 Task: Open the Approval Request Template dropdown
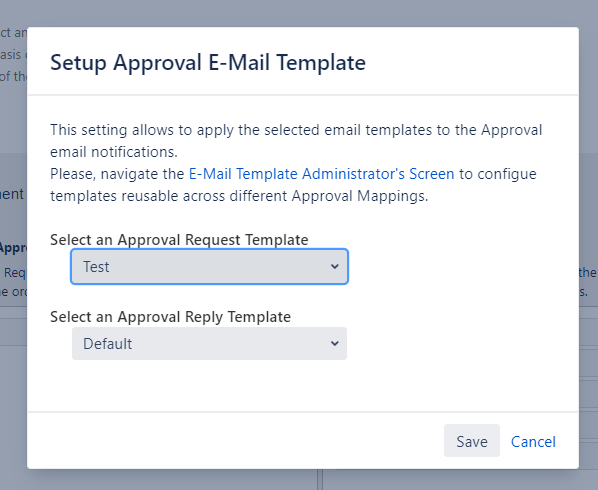click(x=209, y=267)
